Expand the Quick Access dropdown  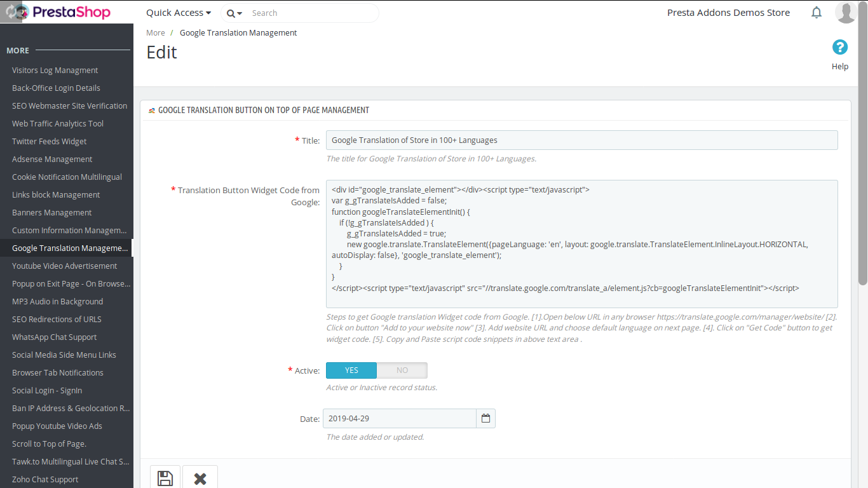click(x=179, y=13)
